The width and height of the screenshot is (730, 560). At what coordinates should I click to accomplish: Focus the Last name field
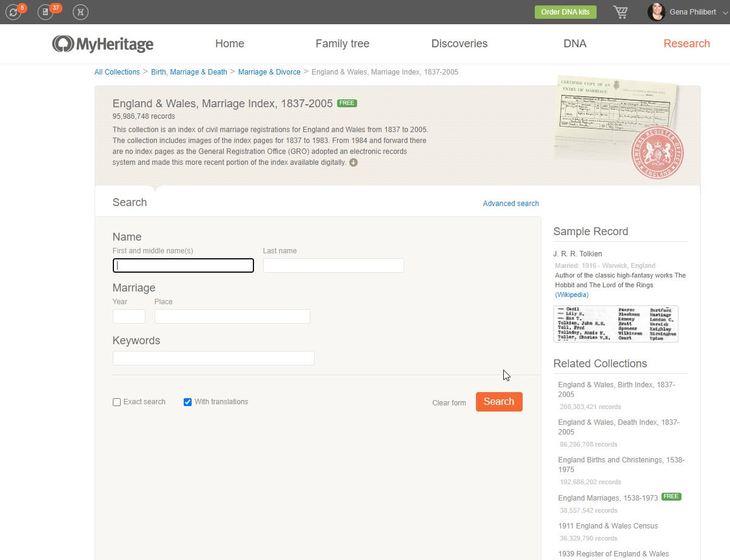pos(333,265)
